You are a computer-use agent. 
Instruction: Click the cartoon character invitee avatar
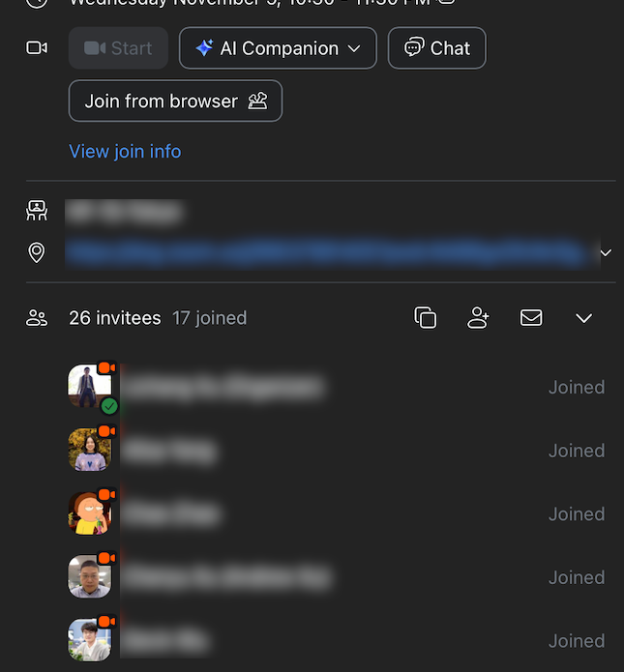pos(90,513)
